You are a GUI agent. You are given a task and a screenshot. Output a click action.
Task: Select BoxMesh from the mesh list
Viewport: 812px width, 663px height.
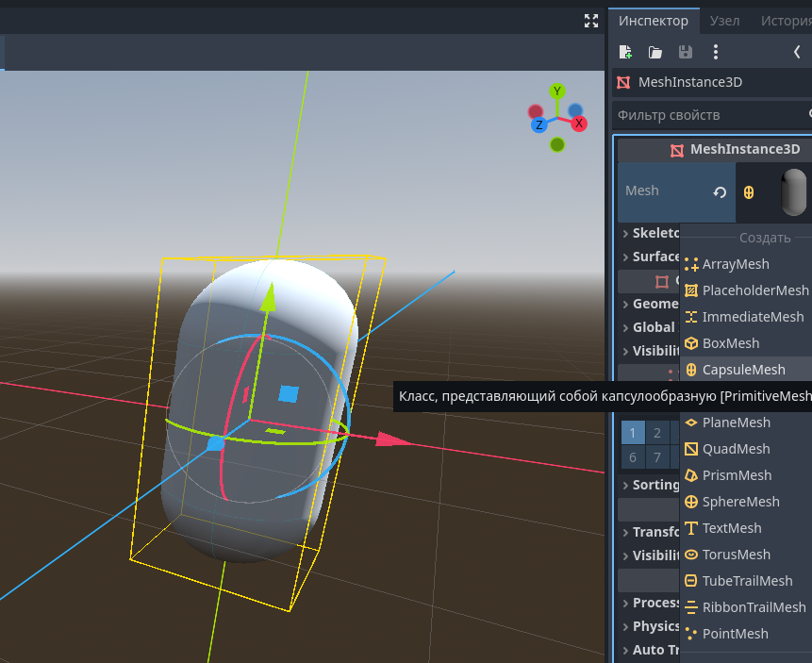click(730, 343)
